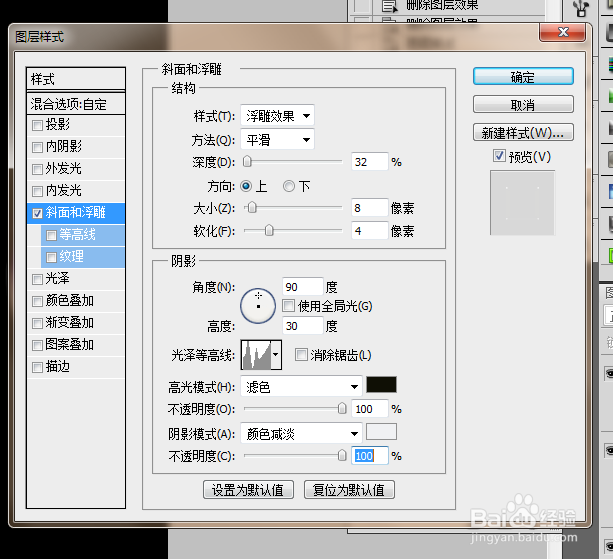Open 新建样式(W)... dialog

point(523,133)
